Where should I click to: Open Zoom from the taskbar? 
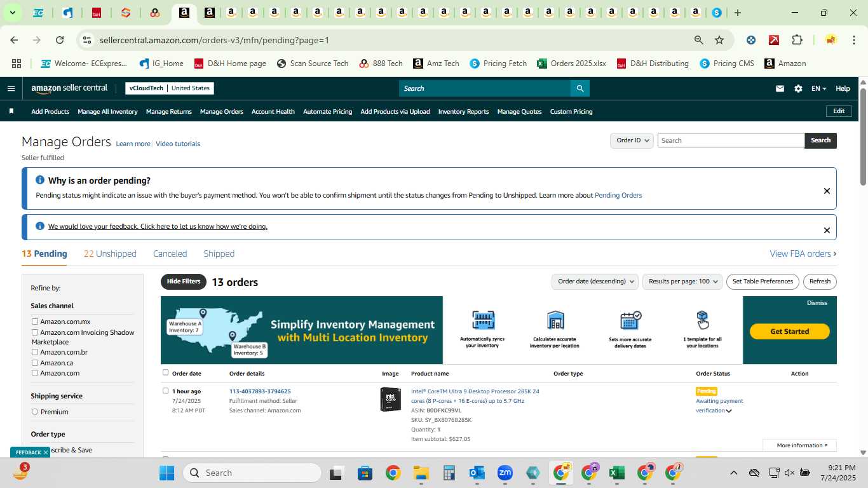tap(505, 473)
